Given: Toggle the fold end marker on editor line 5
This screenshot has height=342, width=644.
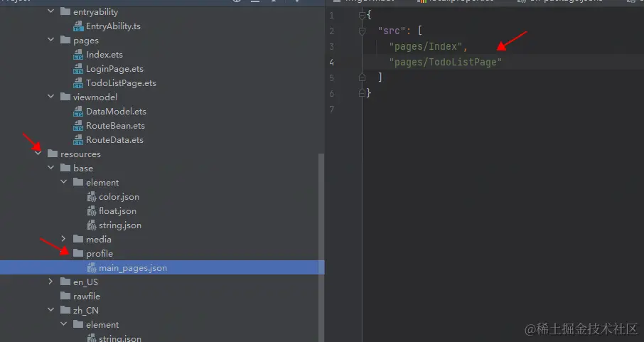Looking at the screenshot, I should (x=362, y=78).
